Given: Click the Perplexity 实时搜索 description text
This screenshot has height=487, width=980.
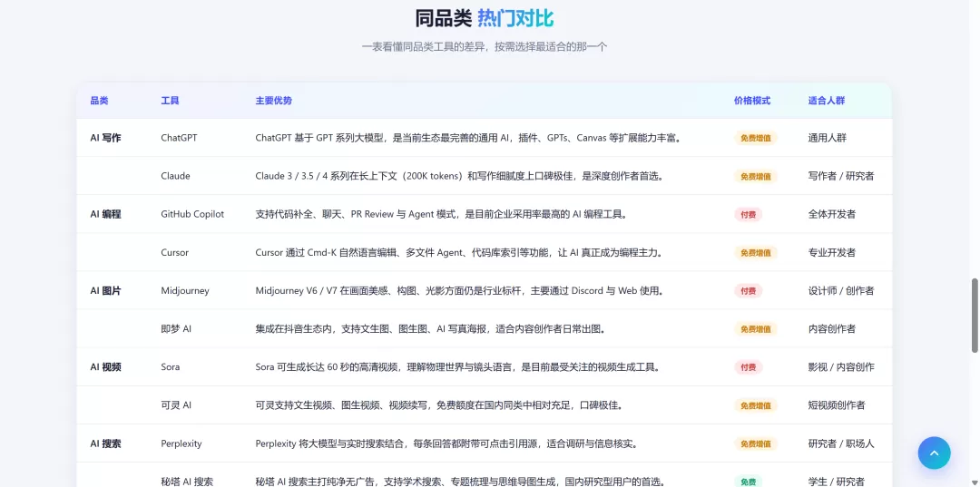Looking at the screenshot, I should click(446, 443).
